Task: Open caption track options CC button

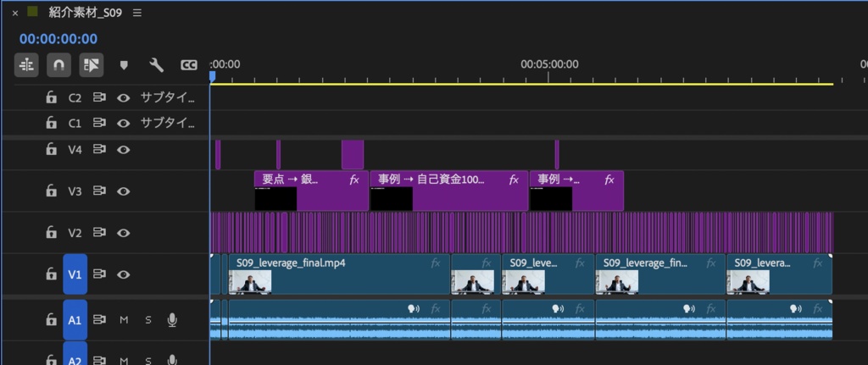Action: (x=189, y=65)
